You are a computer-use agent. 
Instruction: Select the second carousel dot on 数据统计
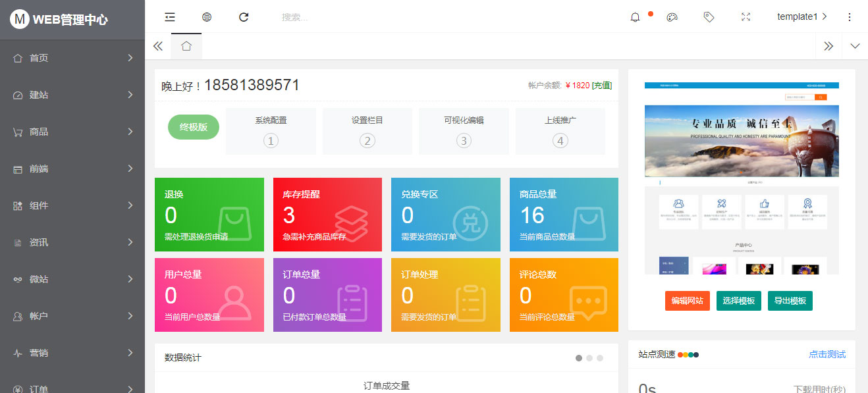tap(588, 357)
